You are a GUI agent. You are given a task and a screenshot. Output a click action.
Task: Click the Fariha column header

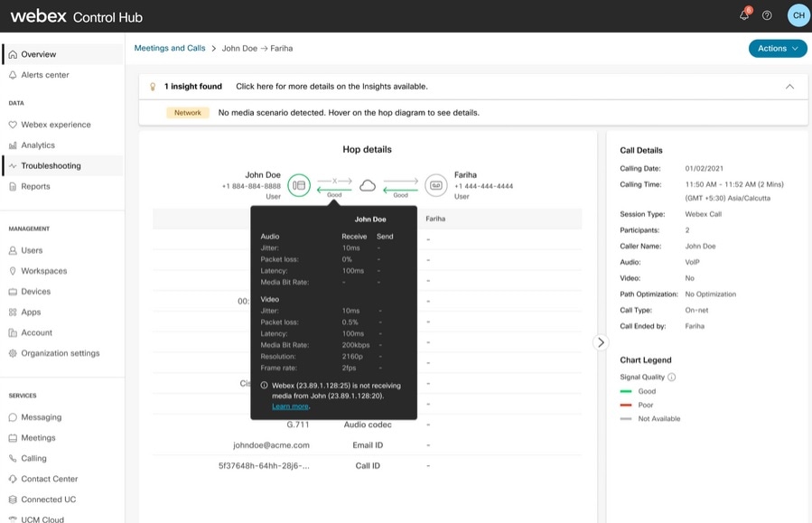[435, 219]
